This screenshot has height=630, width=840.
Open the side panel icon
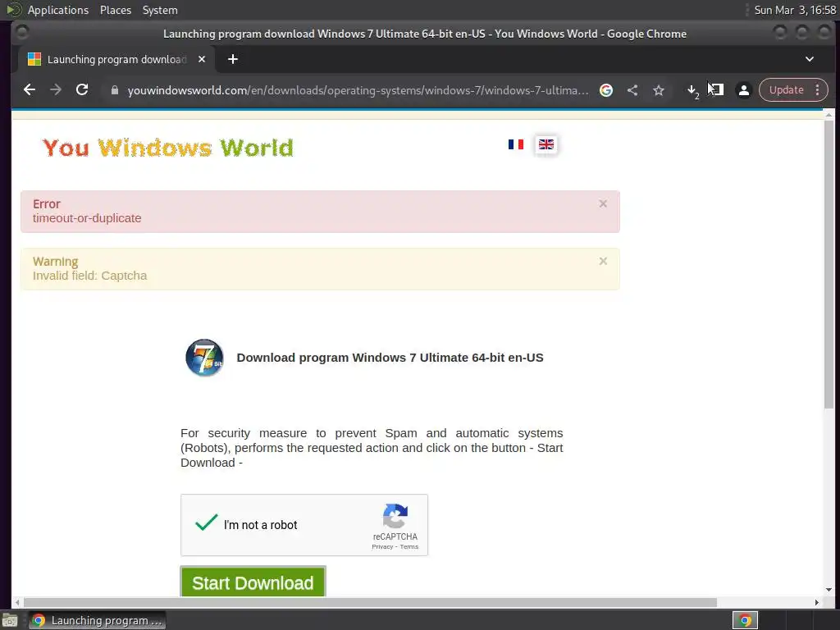[717, 90]
